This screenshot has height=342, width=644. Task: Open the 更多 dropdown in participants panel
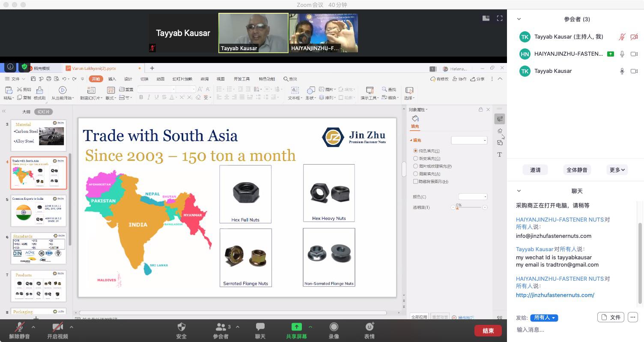point(617,170)
